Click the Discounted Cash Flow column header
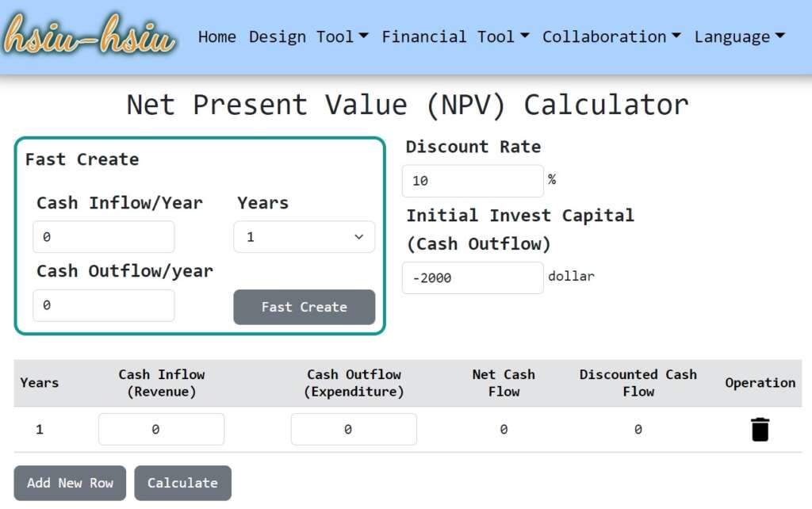Screen dimensions: 812x509 (x=638, y=383)
